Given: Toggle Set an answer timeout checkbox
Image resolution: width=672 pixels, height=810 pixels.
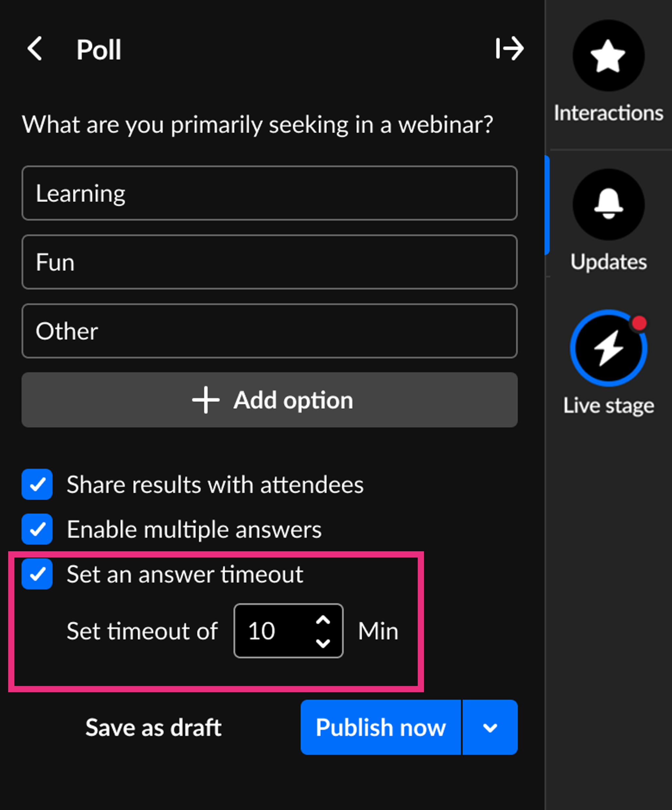Looking at the screenshot, I should tap(37, 574).
